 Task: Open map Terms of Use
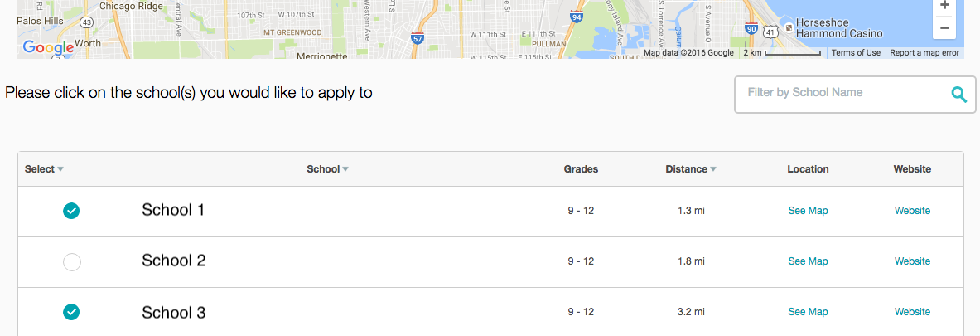[856, 52]
